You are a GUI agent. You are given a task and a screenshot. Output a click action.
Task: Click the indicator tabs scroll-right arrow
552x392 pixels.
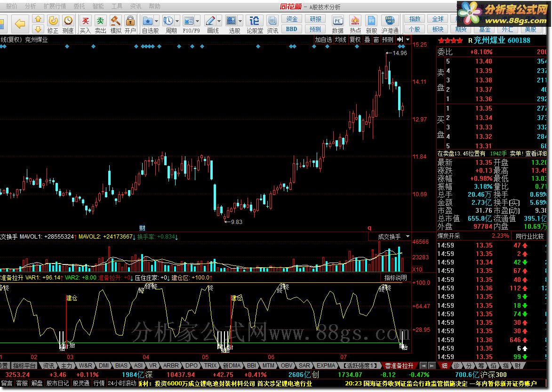tap(432, 366)
